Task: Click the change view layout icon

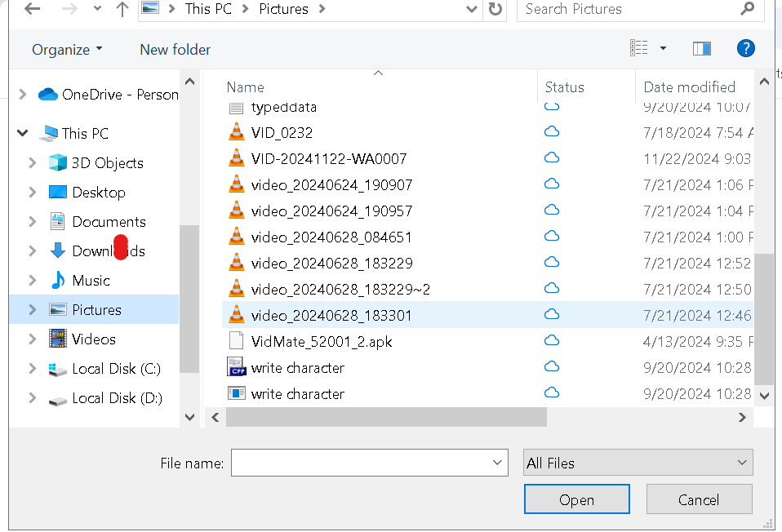Action: pos(638,49)
